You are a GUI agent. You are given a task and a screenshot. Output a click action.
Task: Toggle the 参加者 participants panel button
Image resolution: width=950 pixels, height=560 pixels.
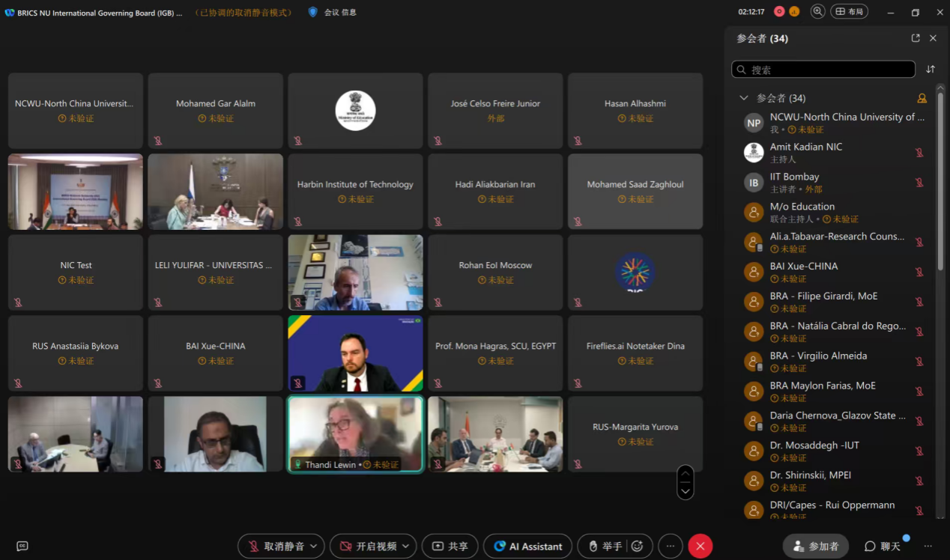[816, 547]
